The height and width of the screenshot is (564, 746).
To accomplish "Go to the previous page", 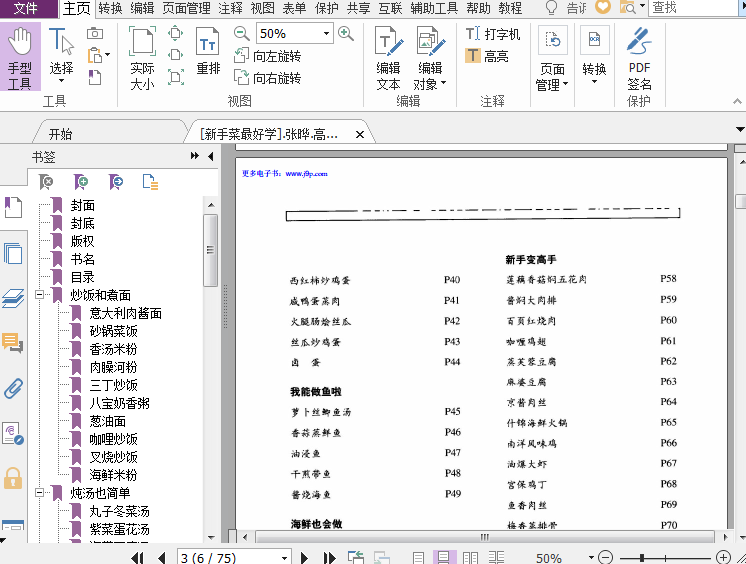I will tap(162, 557).
